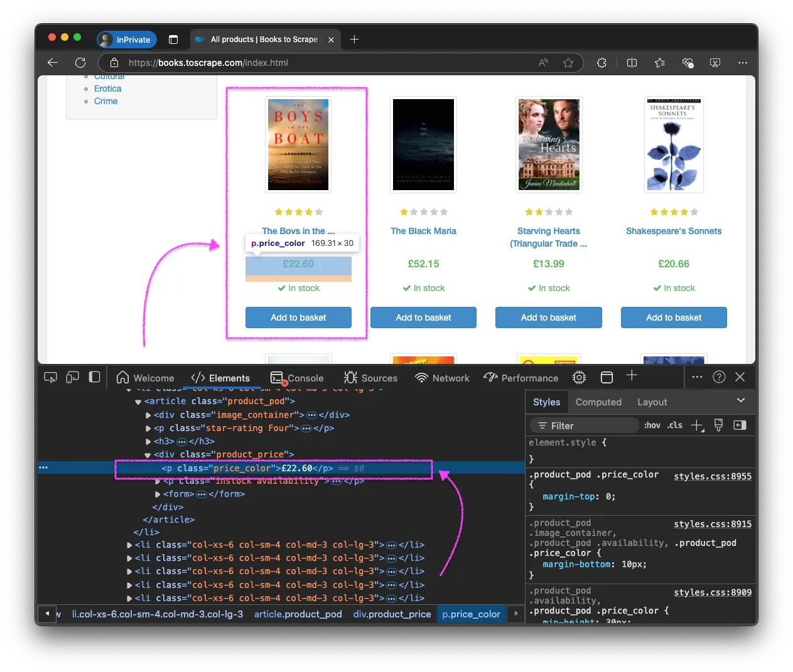Click the styles Filter input field

pyautogui.click(x=584, y=425)
